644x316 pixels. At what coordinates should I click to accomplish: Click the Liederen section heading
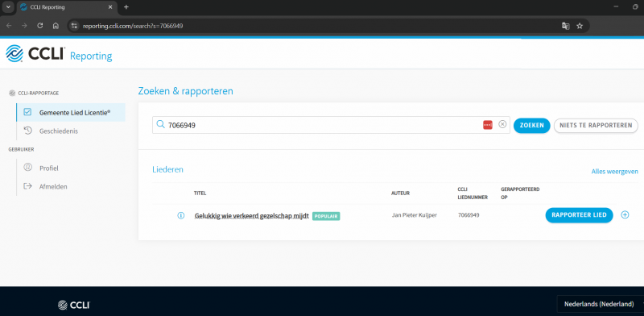coord(168,169)
